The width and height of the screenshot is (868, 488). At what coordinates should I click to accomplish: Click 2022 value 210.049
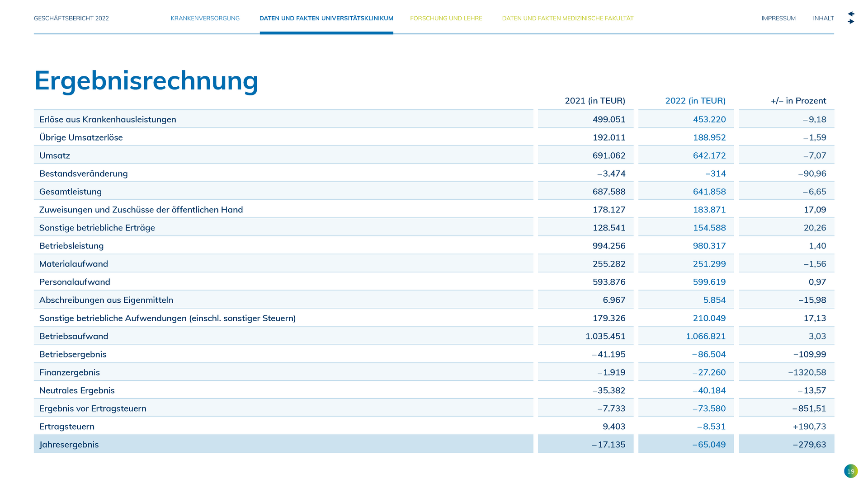(x=709, y=318)
